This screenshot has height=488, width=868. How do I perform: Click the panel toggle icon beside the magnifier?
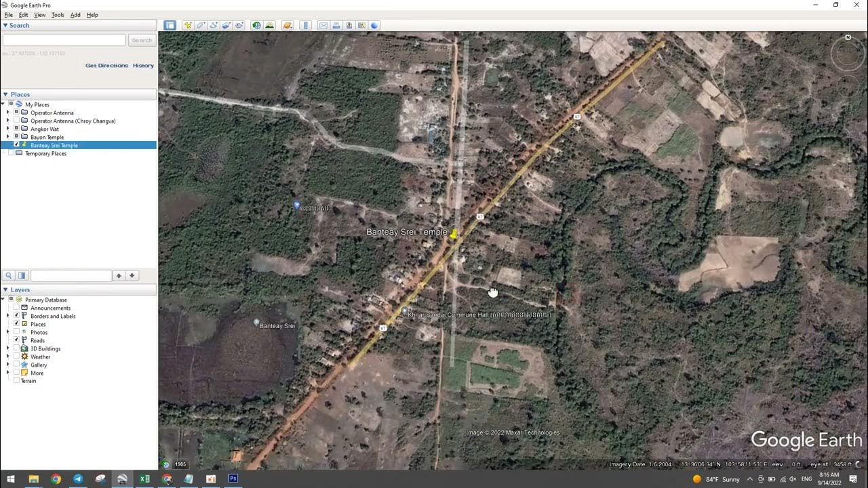point(22,275)
